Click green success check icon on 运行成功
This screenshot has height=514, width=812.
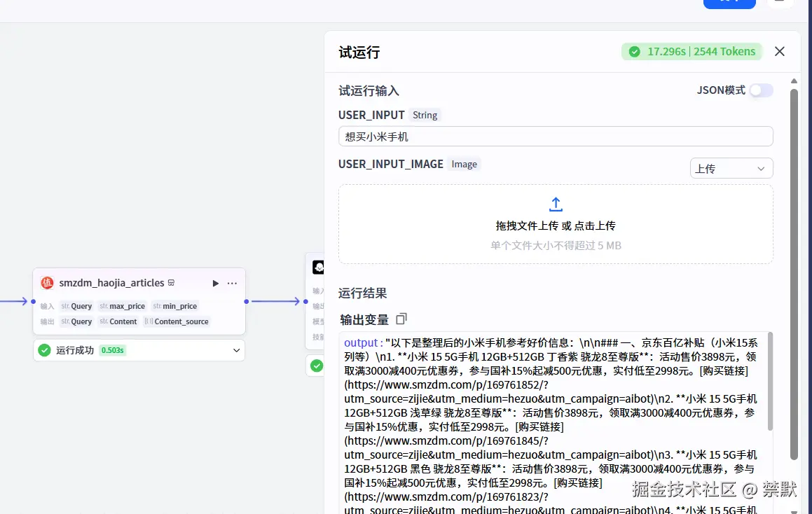point(45,350)
